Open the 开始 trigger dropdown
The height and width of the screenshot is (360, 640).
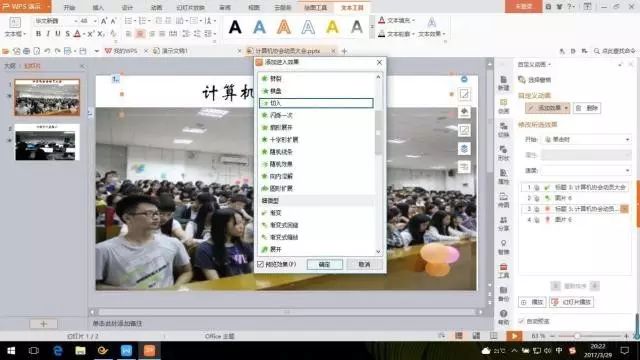587,140
